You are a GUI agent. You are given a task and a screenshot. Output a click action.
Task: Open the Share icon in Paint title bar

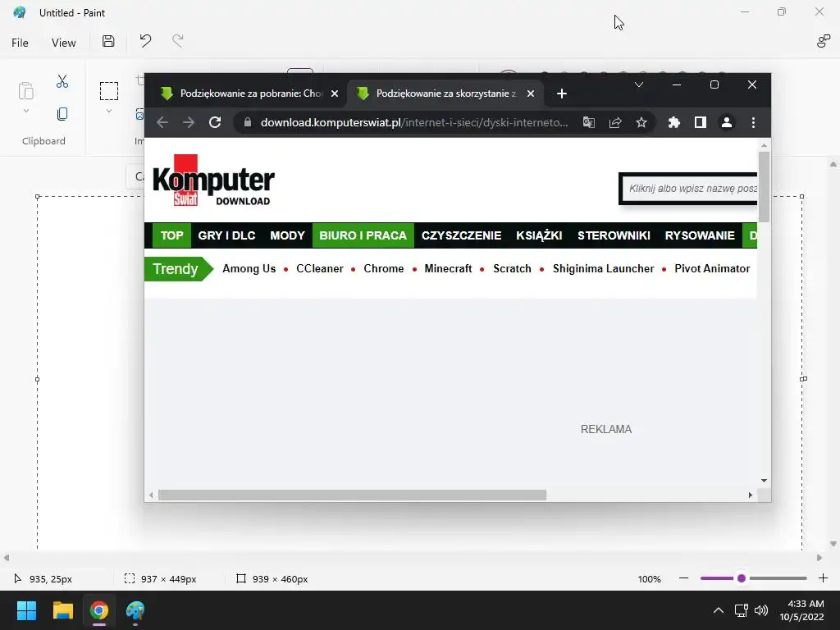tap(824, 41)
